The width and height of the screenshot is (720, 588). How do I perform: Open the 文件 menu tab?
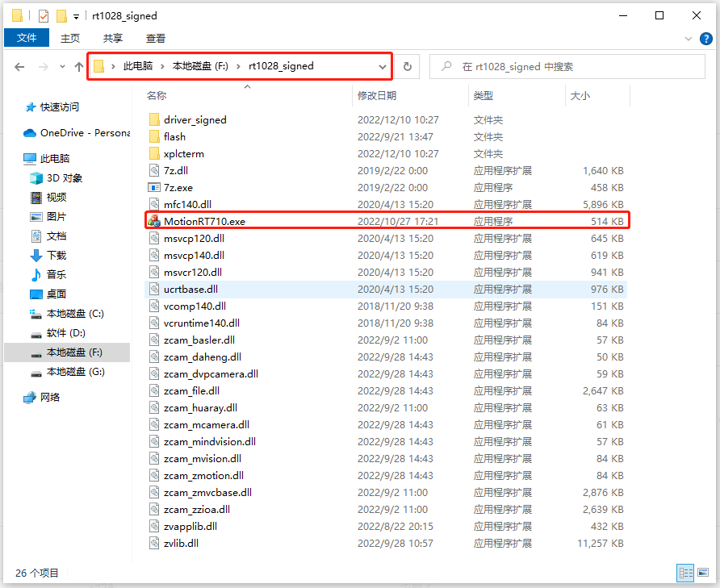pyautogui.click(x=27, y=38)
